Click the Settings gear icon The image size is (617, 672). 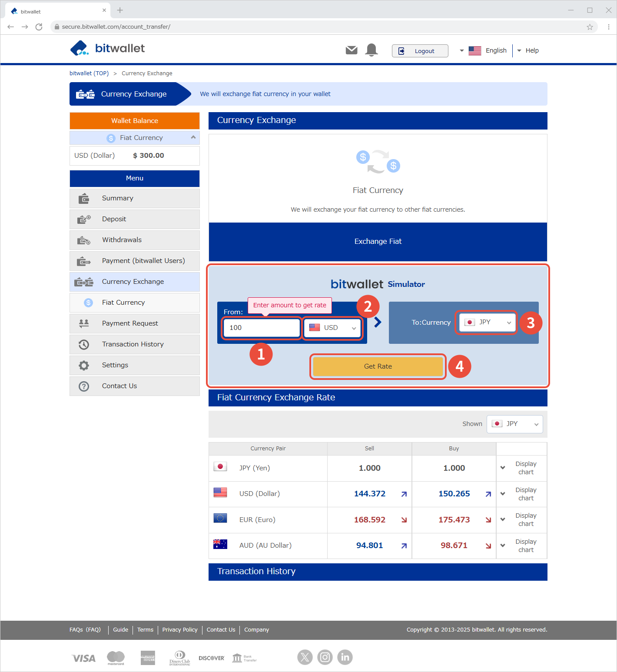(84, 366)
